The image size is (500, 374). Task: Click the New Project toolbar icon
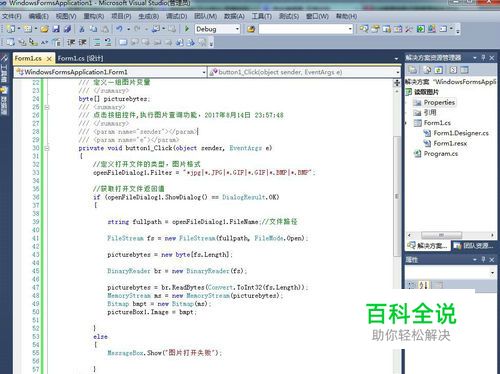(x=11, y=29)
